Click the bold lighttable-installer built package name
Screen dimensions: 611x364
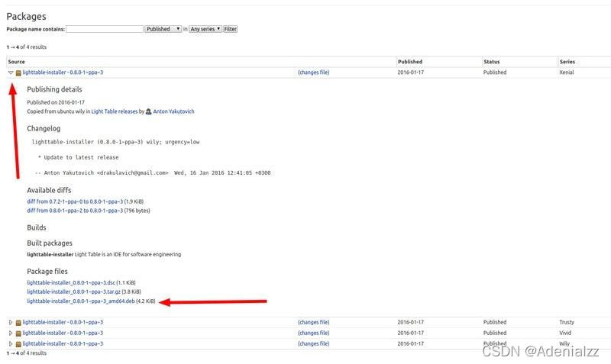click(50, 255)
